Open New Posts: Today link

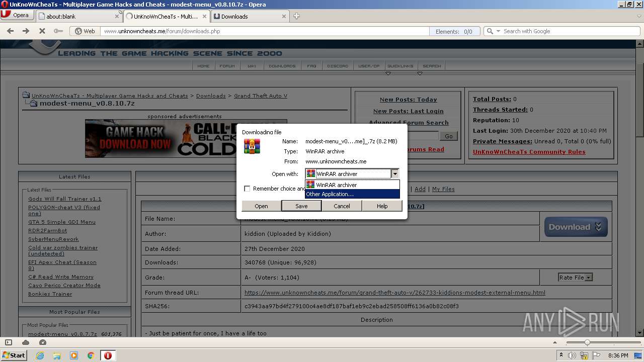pyautogui.click(x=409, y=100)
